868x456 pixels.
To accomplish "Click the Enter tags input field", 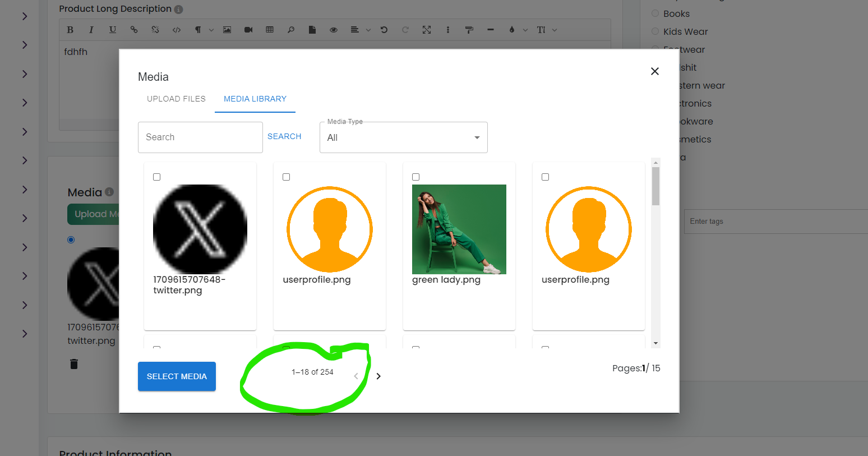I will click(x=776, y=222).
